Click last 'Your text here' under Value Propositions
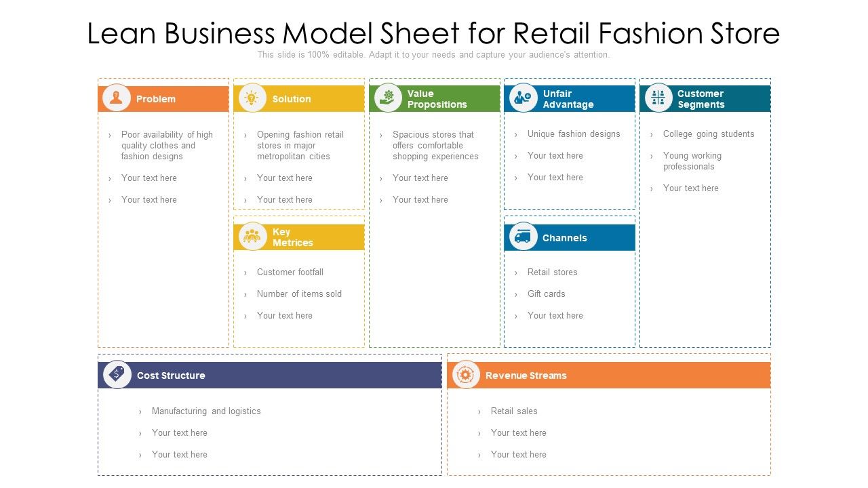 coord(420,200)
